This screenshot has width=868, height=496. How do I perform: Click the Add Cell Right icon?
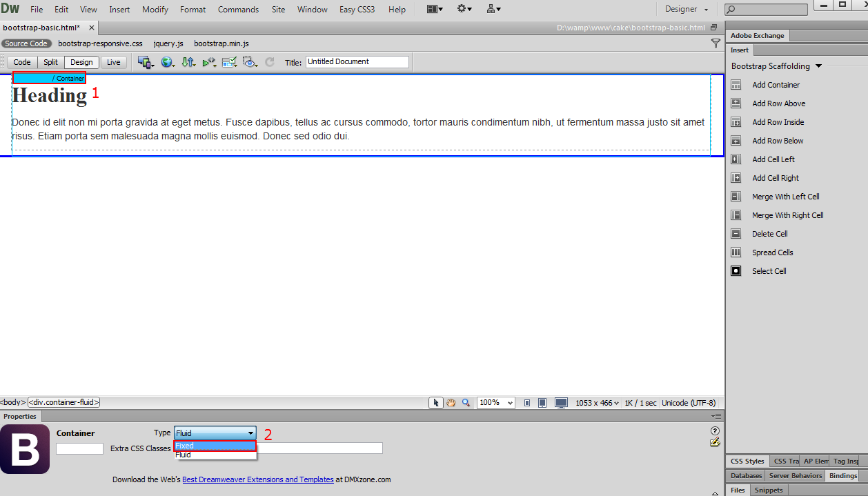(x=736, y=178)
